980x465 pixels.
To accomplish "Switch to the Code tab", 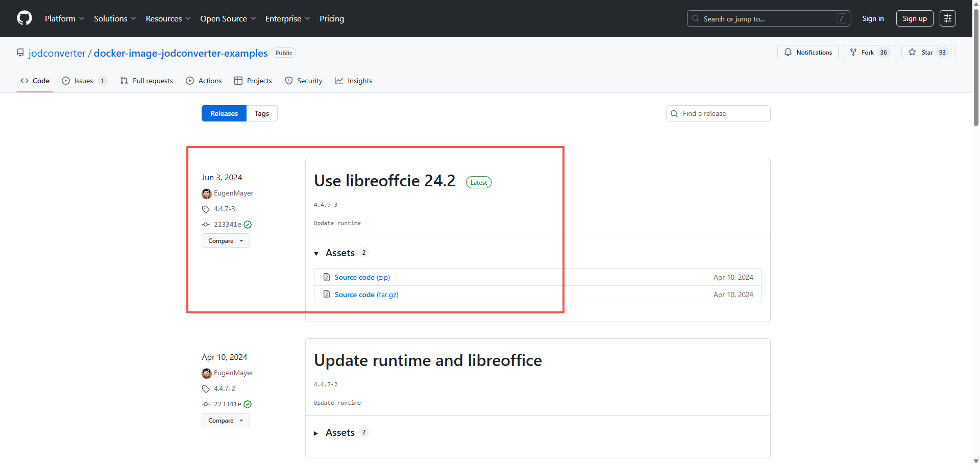I will [x=35, y=81].
